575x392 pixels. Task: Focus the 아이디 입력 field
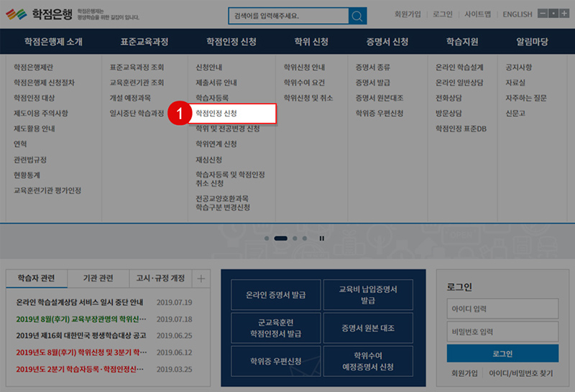pos(502,309)
